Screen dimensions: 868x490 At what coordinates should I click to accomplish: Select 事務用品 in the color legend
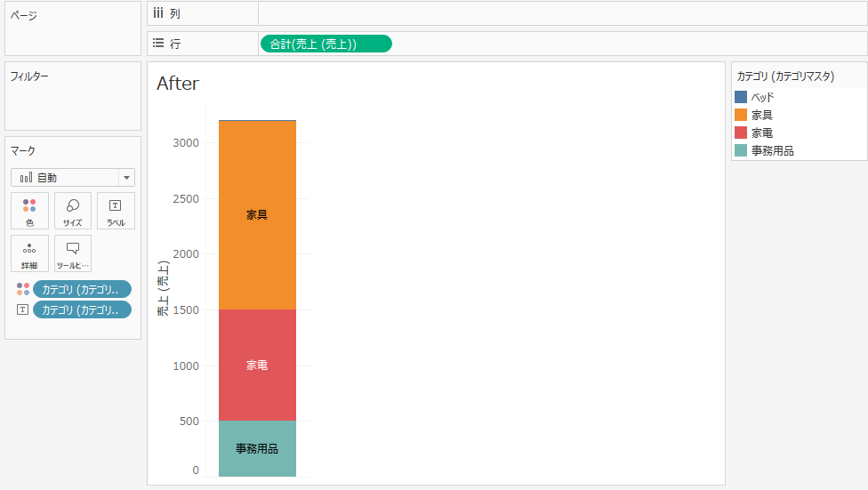click(x=772, y=150)
